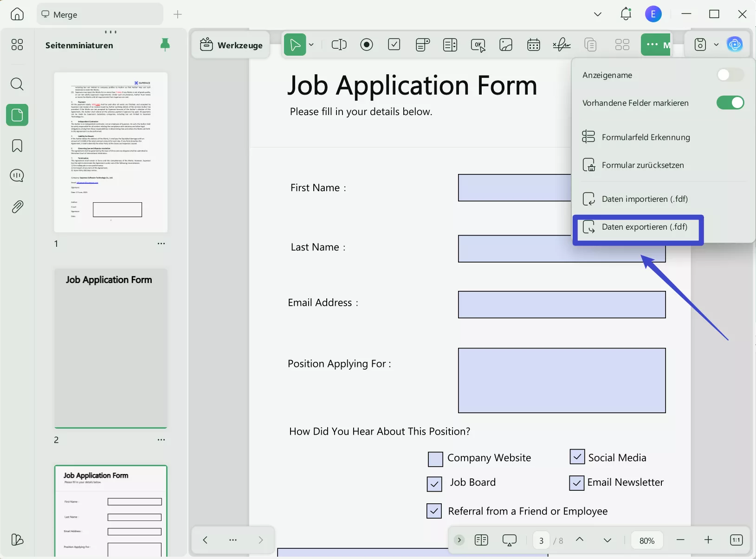This screenshot has width=756, height=559.
Task: Uncheck Referral from a Friend or Employee
Action: (x=434, y=511)
